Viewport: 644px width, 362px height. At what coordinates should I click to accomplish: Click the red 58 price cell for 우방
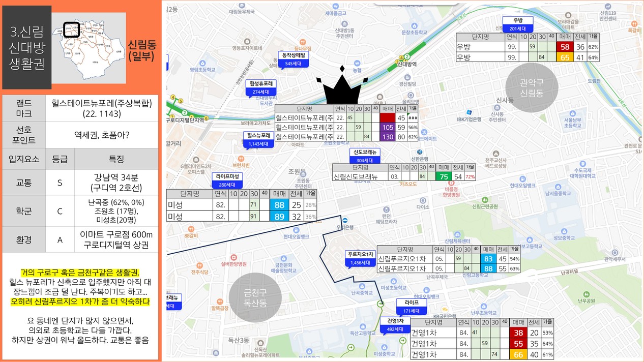564,46
